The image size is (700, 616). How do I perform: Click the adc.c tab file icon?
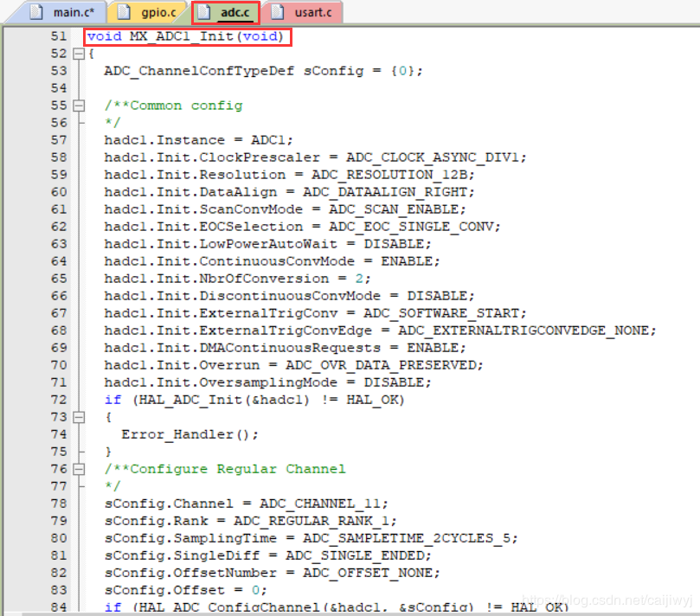204,12
